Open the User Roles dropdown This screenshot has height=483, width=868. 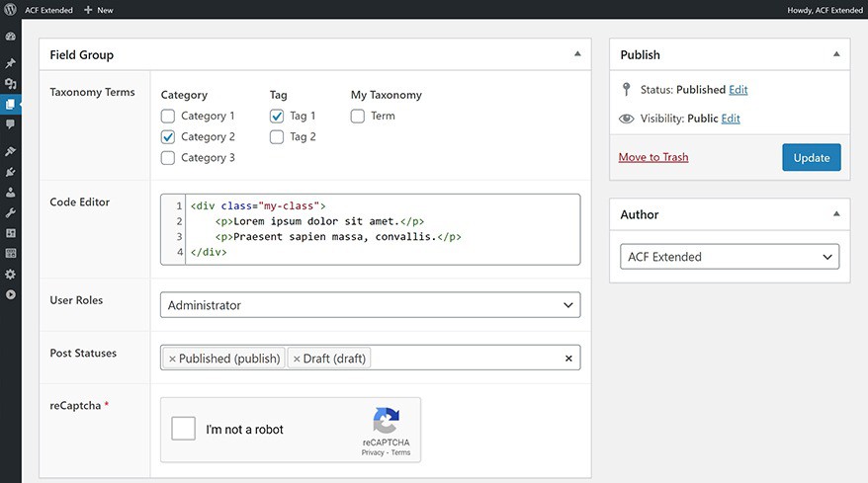click(x=370, y=305)
